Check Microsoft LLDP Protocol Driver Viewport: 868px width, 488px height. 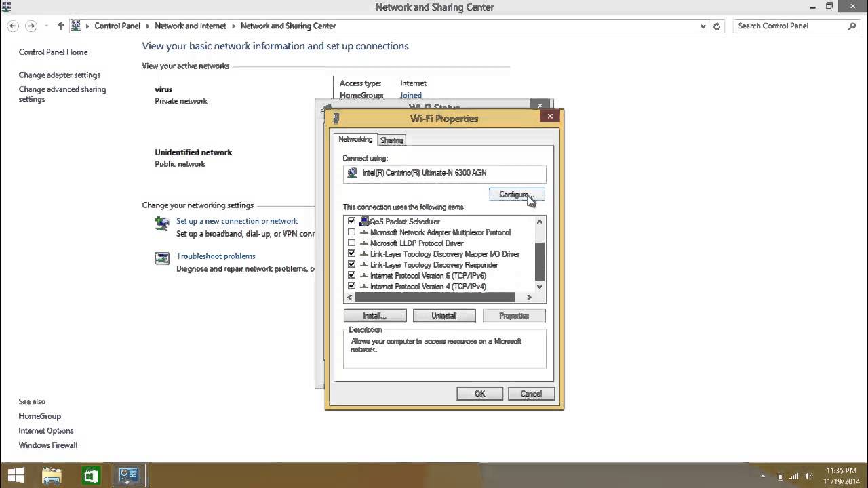(x=351, y=243)
